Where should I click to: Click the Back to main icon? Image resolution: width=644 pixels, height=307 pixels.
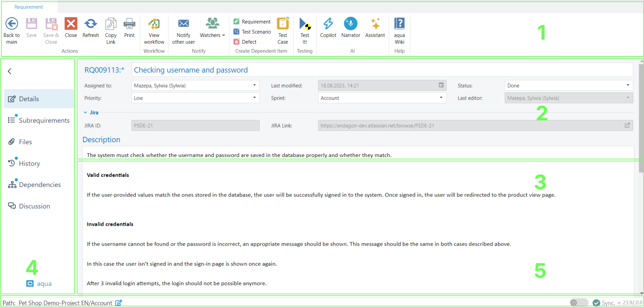[x=12, y=24]
